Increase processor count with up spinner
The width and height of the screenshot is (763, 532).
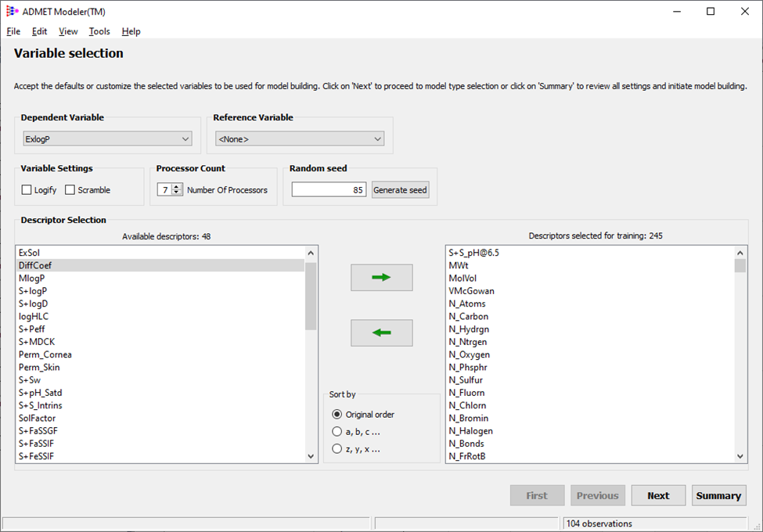click(177, 187)
